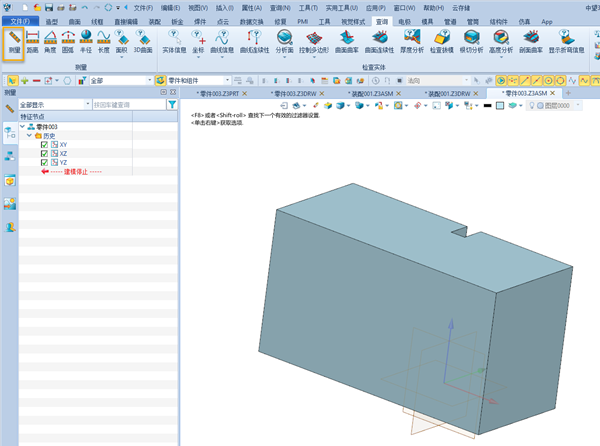Screen dimensions: 600x446
Task: Open the 剖面曲率 section curvature tool
Action: (x=531, y=42)
